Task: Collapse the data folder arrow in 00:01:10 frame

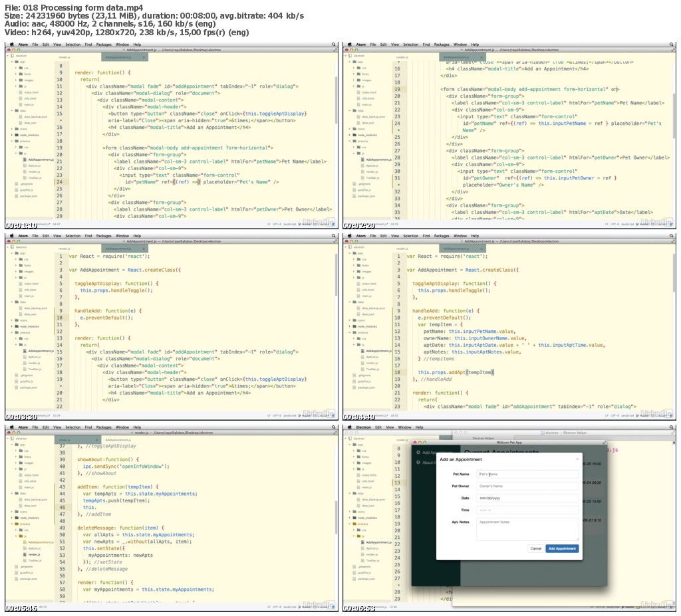Action: pos(12,111)
